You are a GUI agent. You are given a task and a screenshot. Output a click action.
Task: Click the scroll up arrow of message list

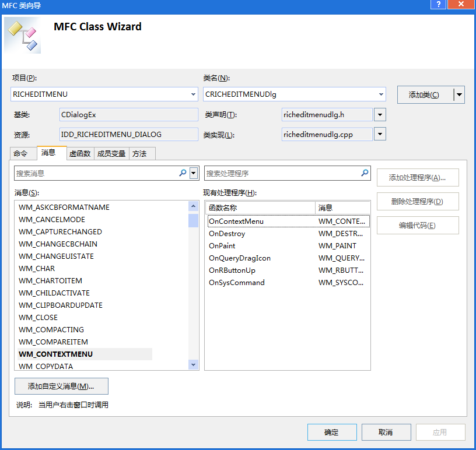[x=194, y=206]
